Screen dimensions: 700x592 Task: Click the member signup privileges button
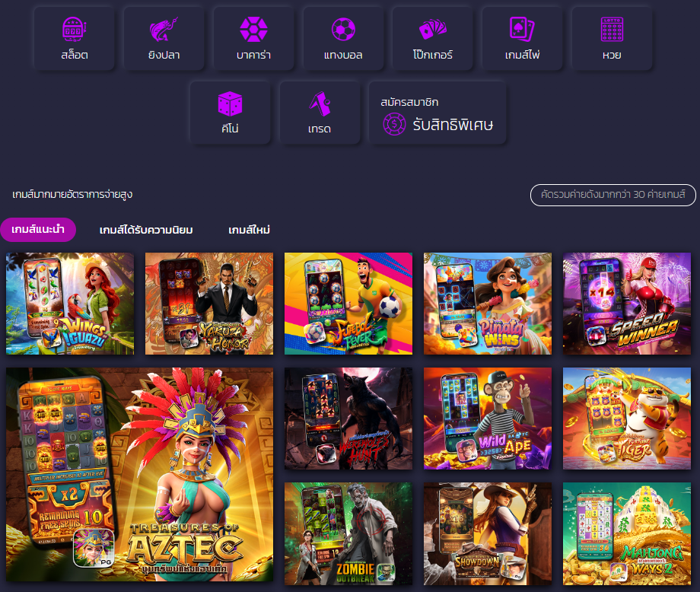click(437, 113)
